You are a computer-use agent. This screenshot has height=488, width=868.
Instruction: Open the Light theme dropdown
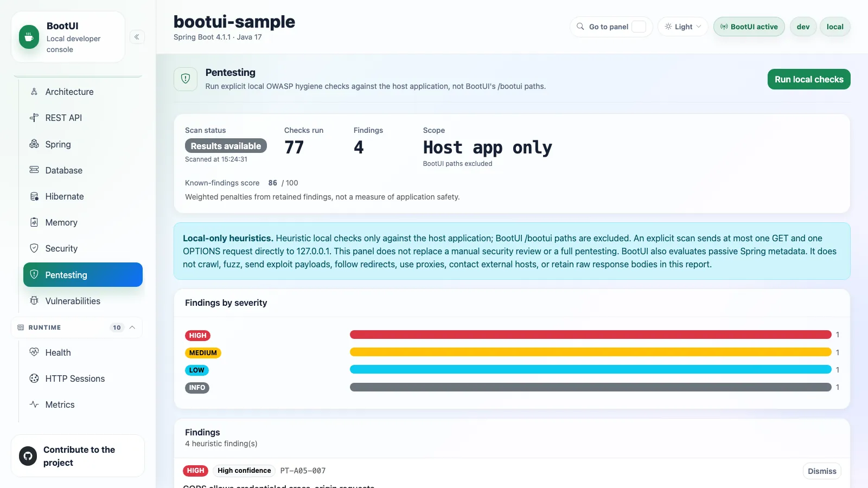[x=683, y=27]
